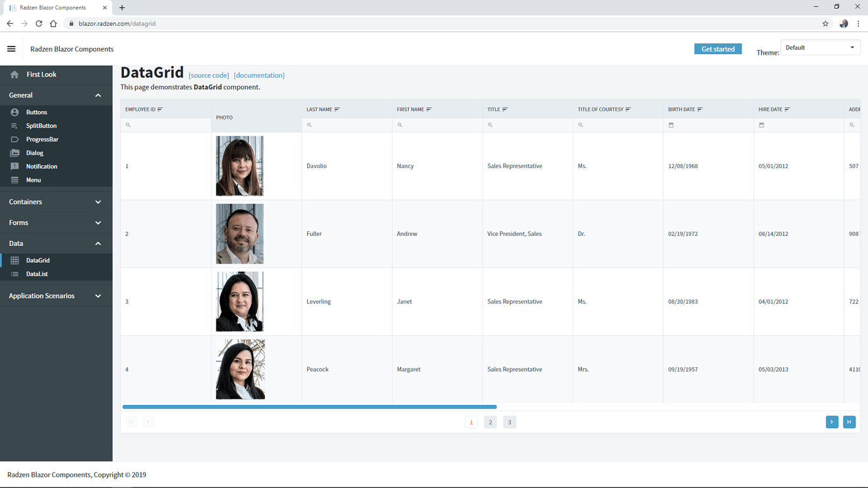Sort by Title column icon

tap(505, 109)
